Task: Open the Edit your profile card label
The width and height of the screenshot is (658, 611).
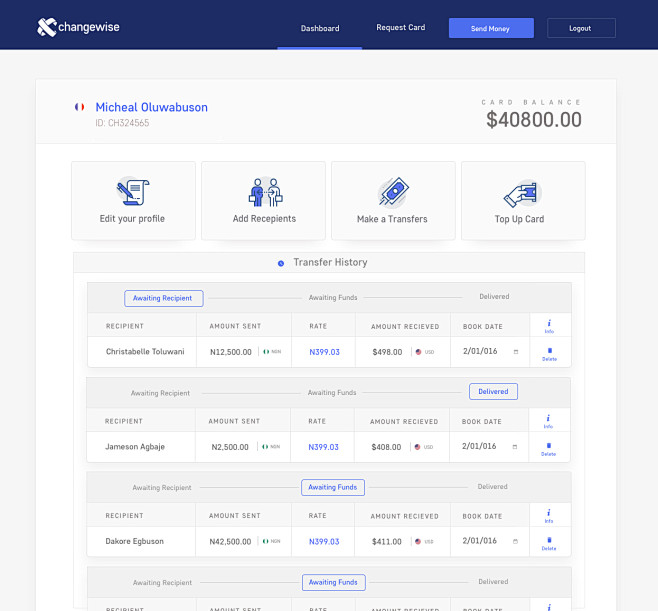Action: click(x=132, y=219)
